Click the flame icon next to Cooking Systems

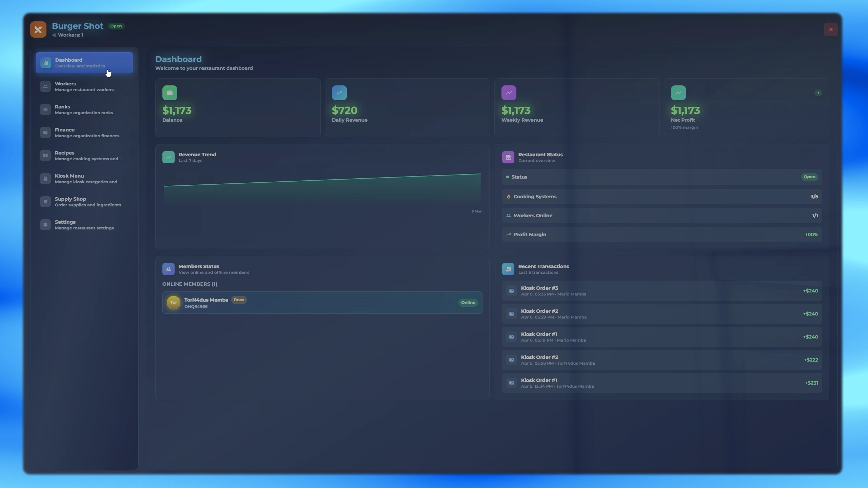508,197
